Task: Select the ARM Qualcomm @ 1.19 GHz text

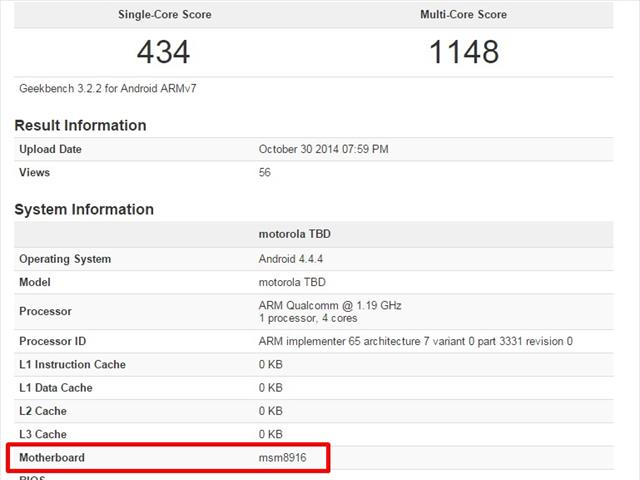Action: 330,305
